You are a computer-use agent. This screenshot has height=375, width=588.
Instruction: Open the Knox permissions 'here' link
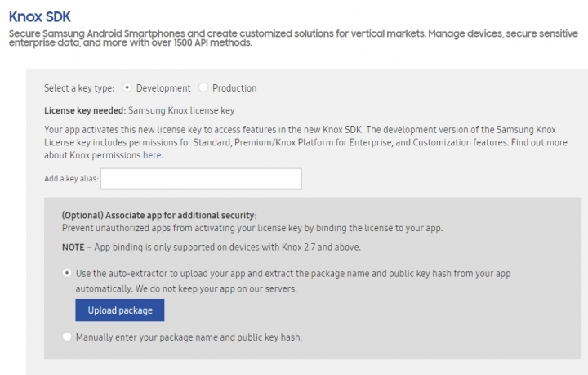click(152, 155)
